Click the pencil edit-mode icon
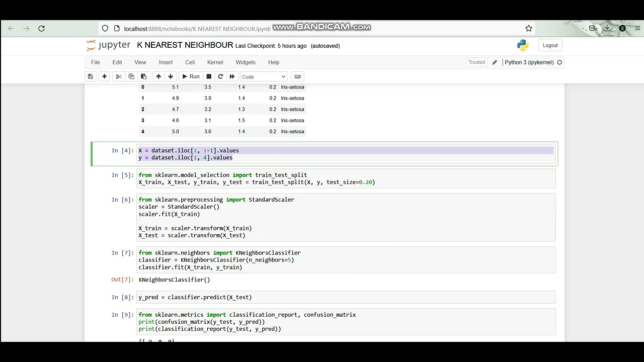644x362 pixels. [x=495, y=62]
